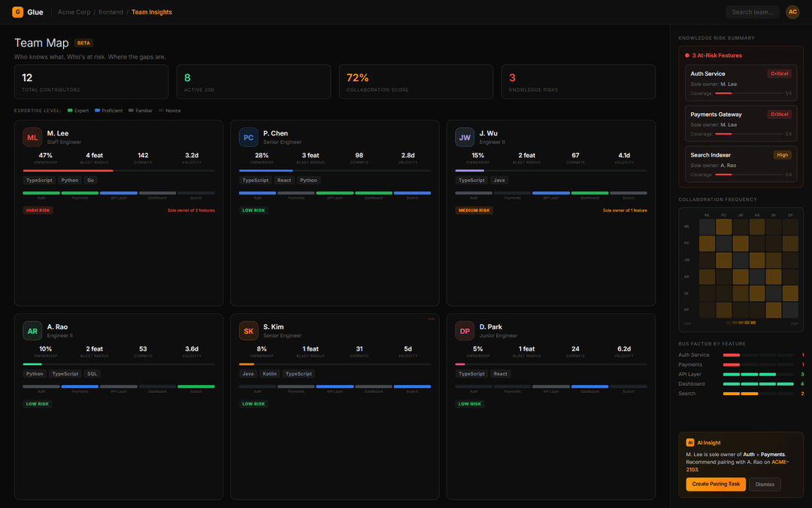Click the AI Insight badge icon

pos(690,443)
